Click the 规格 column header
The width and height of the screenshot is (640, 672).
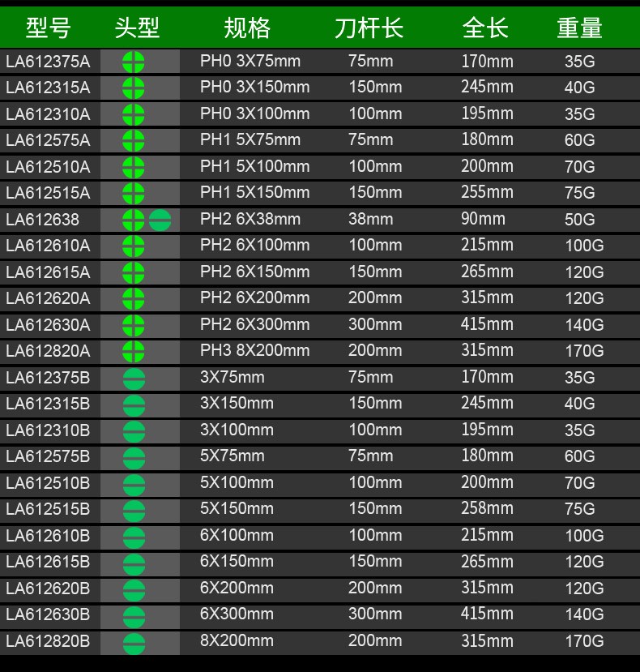click(x=247, y=28)
